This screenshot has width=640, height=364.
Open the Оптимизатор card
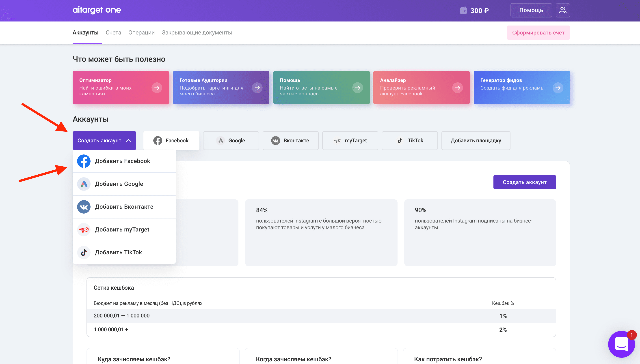(x=121, y=88)
